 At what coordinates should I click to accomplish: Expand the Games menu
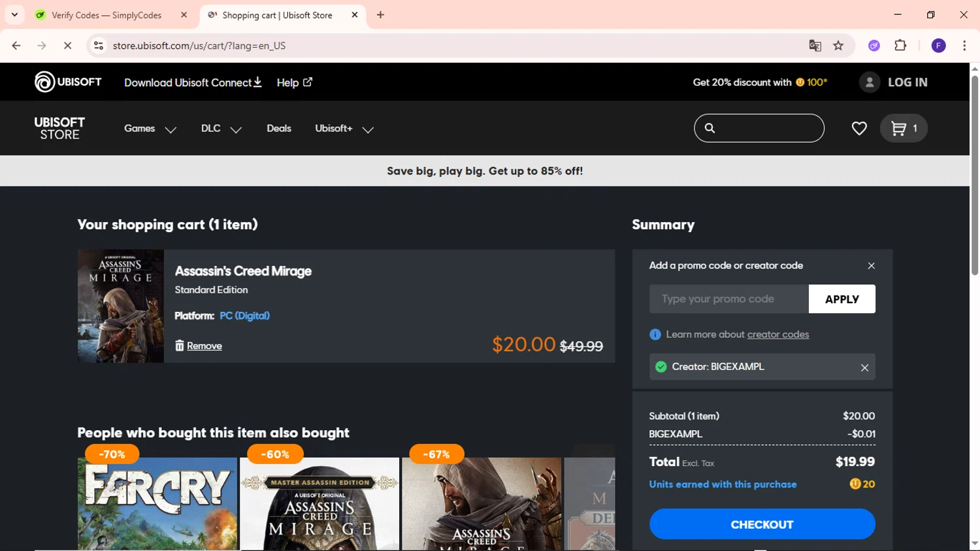click(150, 129)
